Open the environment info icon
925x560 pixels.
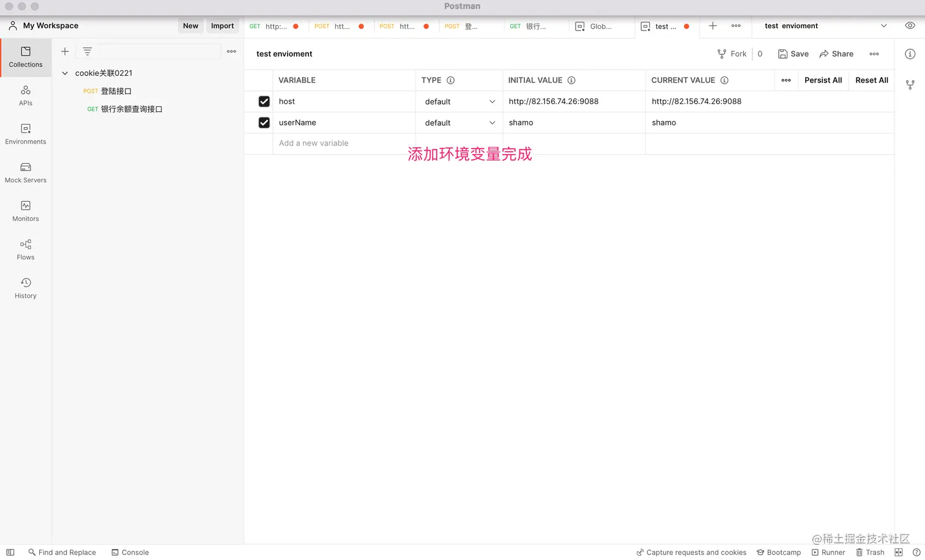pos(910,54)
